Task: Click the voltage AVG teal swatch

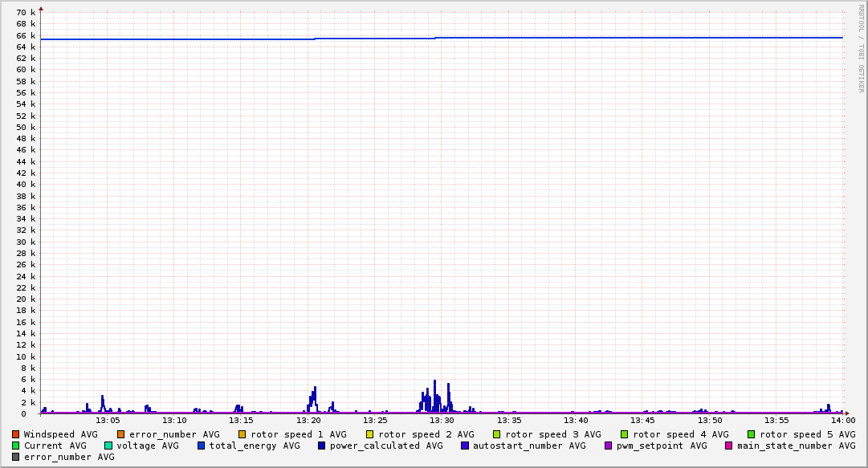Action: pyautogui.click(x=108, y=446)
